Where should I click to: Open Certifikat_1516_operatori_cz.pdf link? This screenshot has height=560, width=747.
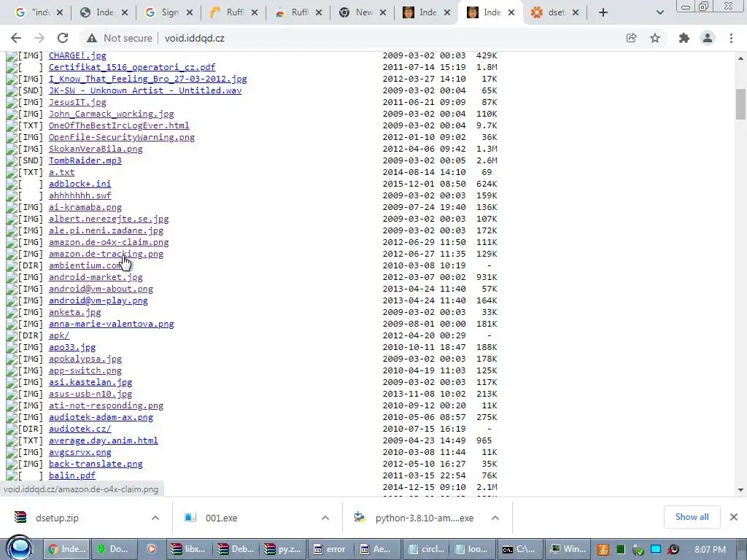click(x=132, y=67)
